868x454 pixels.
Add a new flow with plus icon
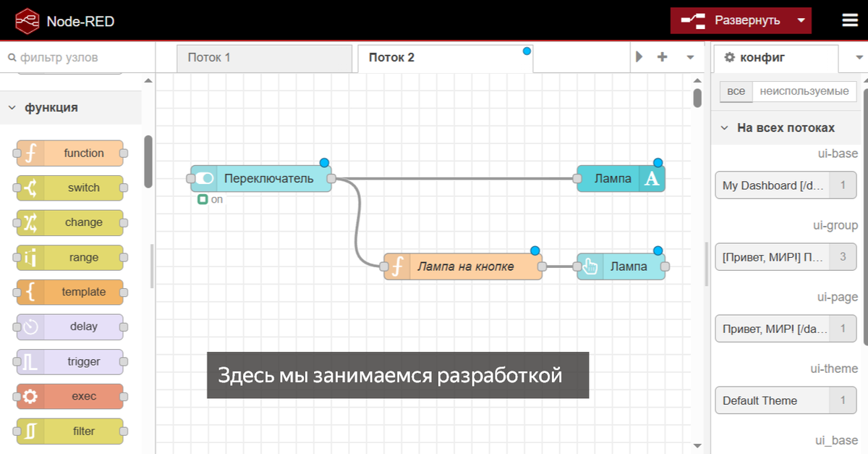coord(662,57)
